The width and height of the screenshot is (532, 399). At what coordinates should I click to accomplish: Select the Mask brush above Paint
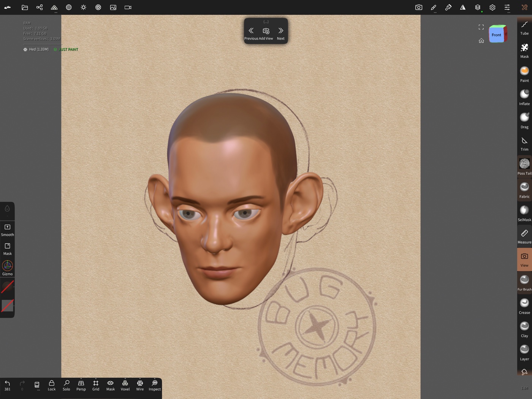click(524, 51)
